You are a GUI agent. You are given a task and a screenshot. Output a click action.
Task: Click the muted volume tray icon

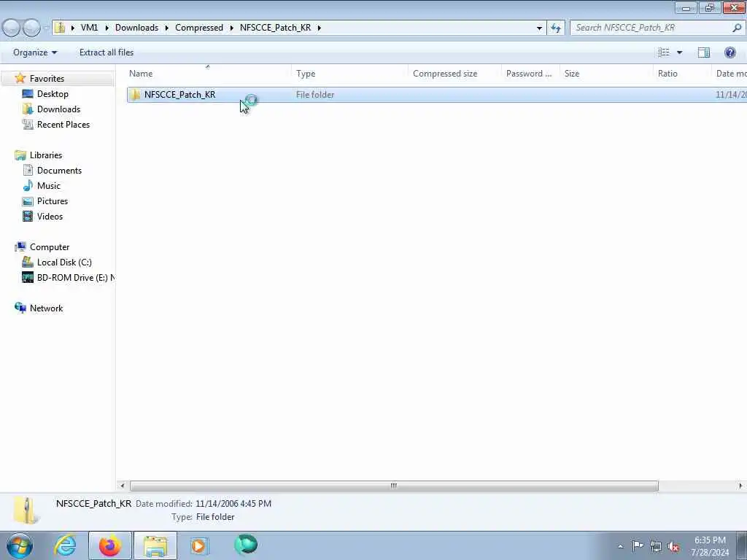coord(673,546)
